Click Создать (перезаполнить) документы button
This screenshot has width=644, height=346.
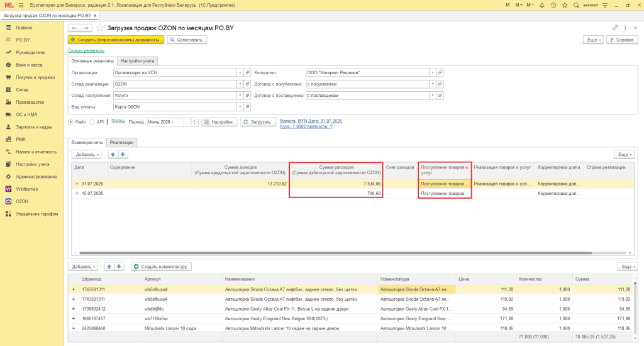[x=116, y=40]
